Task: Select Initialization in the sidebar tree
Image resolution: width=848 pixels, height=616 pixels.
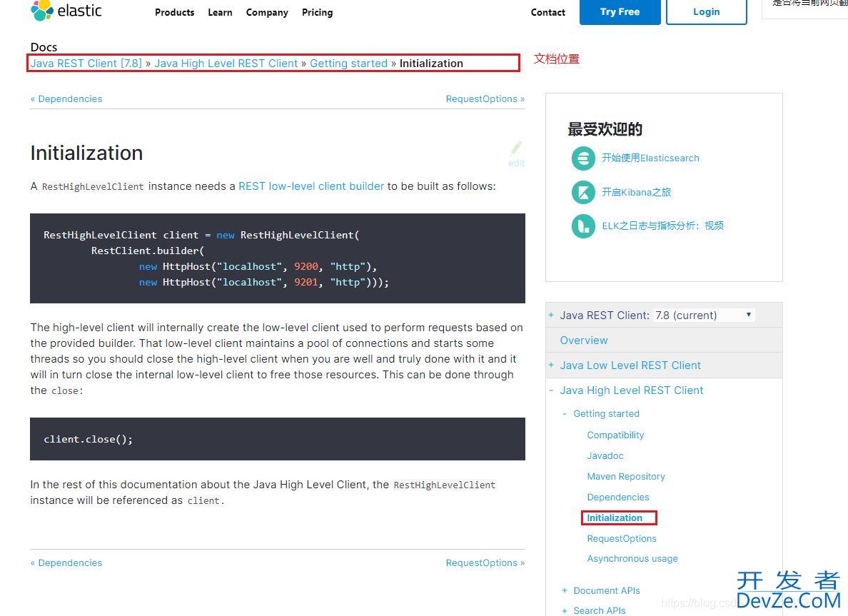Action: click(x=615, y=517)
